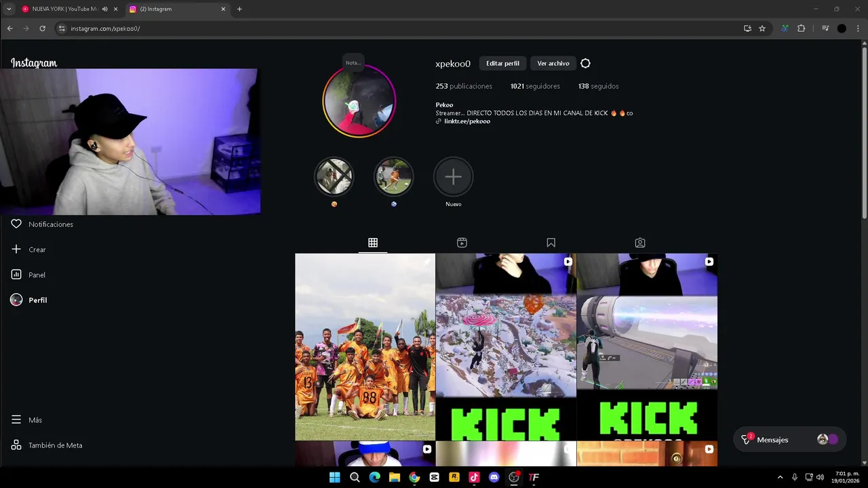
Task: Open the first story highlight
Action: point(334,177)
